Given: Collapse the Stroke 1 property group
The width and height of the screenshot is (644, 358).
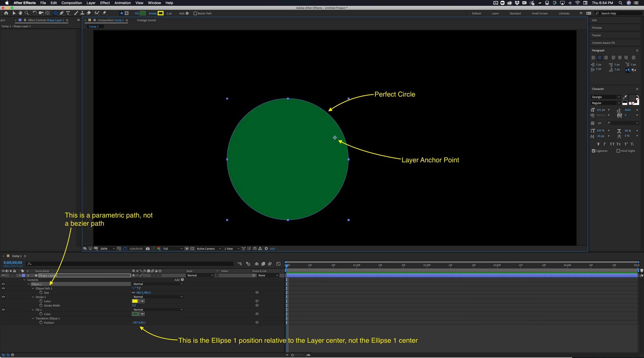Looking at the screenshot, I should point(33,297).
